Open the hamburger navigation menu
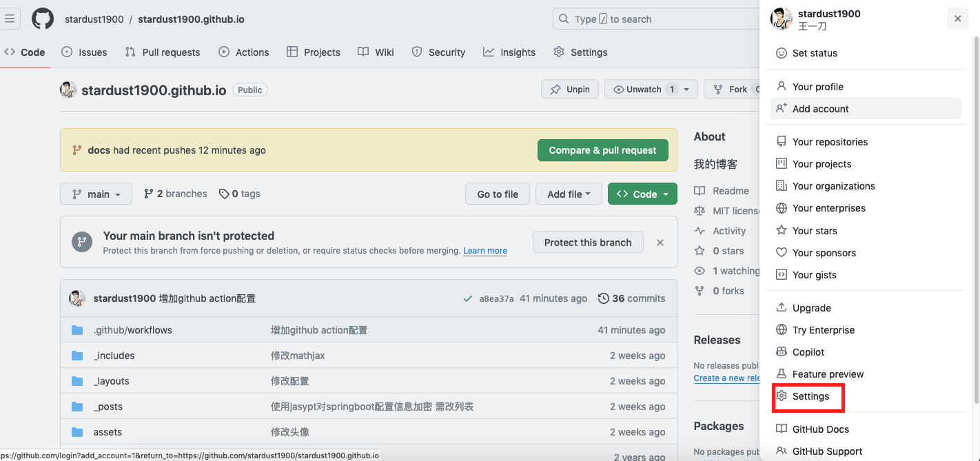Screen dimensions: 980x461 point(10,19)
